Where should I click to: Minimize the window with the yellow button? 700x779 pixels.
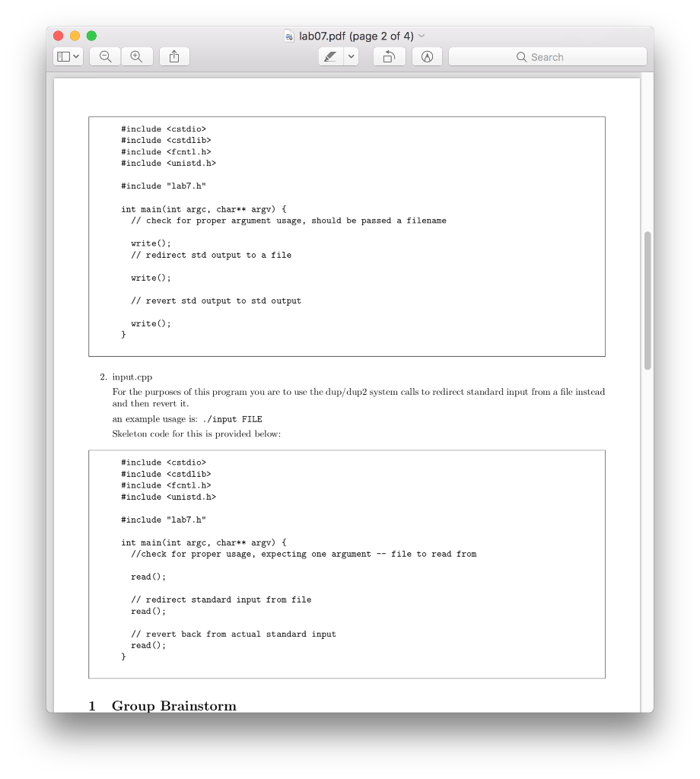click(74, 35)
